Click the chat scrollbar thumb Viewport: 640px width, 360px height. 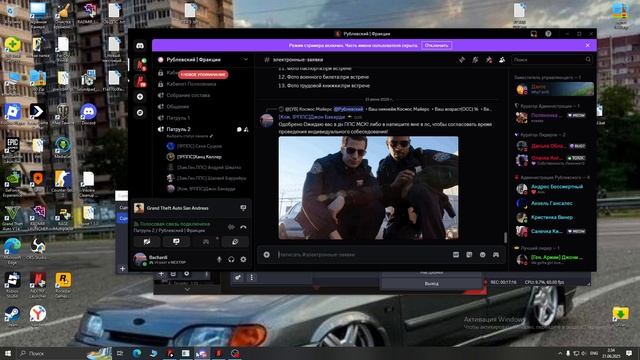[x=505, y=237]
